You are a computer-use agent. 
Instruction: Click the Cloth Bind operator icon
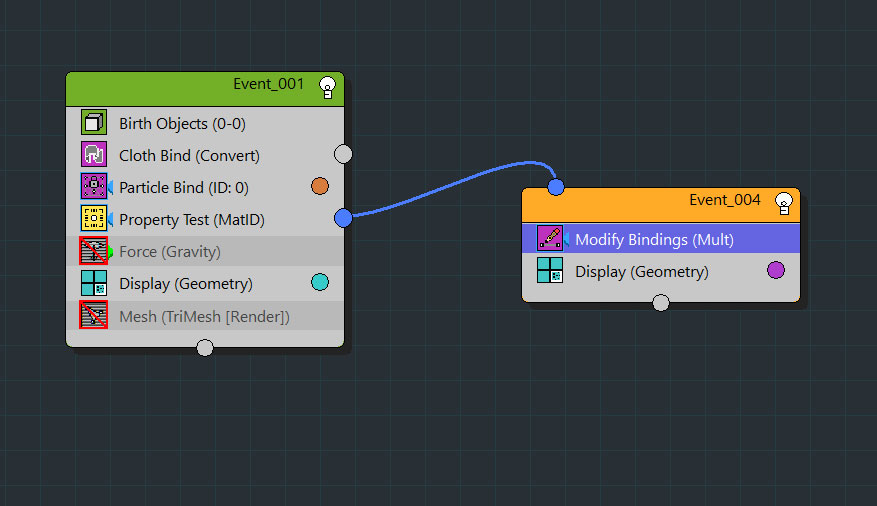point(93,154)
